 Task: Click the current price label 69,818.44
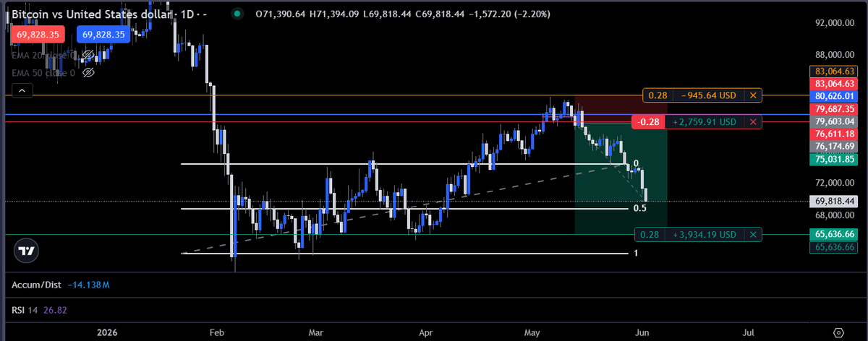click(835, 201)
